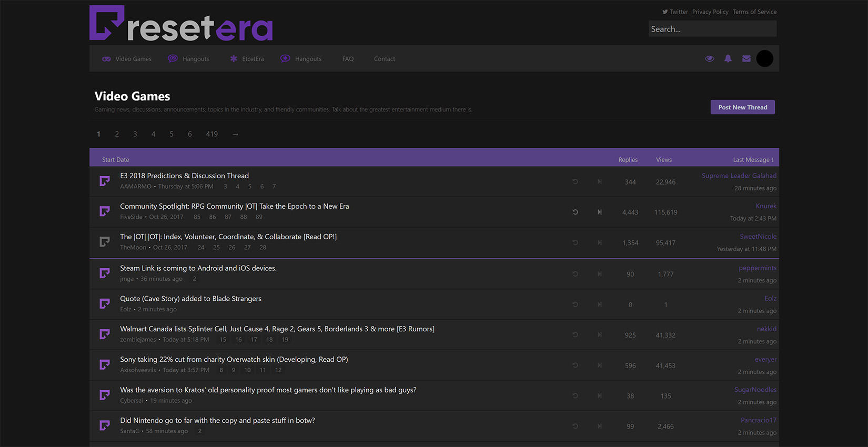
Task: Open the EtcetEra nav tab
Action: pos(247,59)
